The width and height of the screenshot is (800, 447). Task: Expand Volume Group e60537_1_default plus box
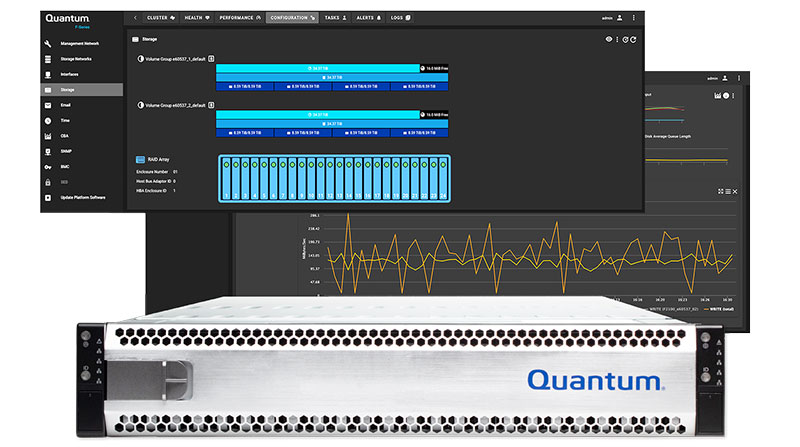pos(211,59)
